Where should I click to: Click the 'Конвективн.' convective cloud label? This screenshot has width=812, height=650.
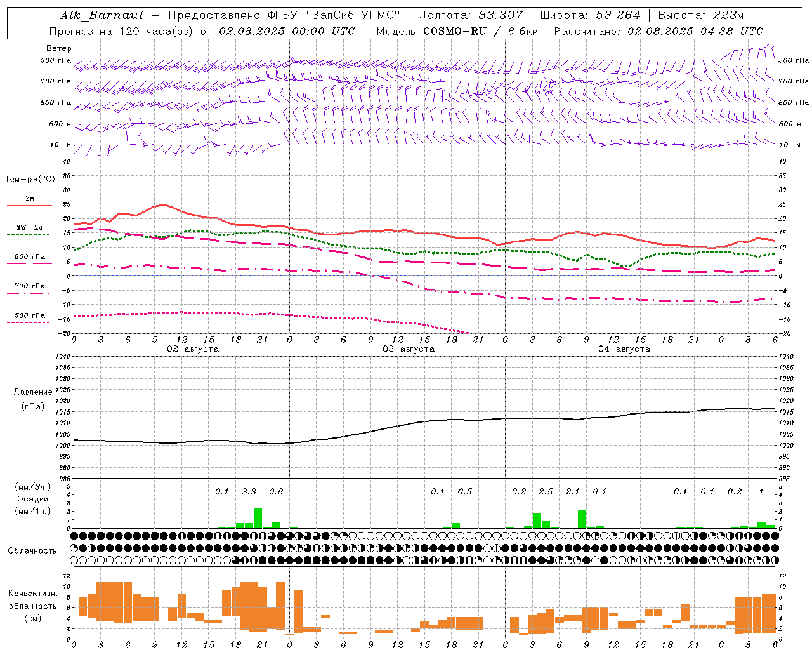32,594
